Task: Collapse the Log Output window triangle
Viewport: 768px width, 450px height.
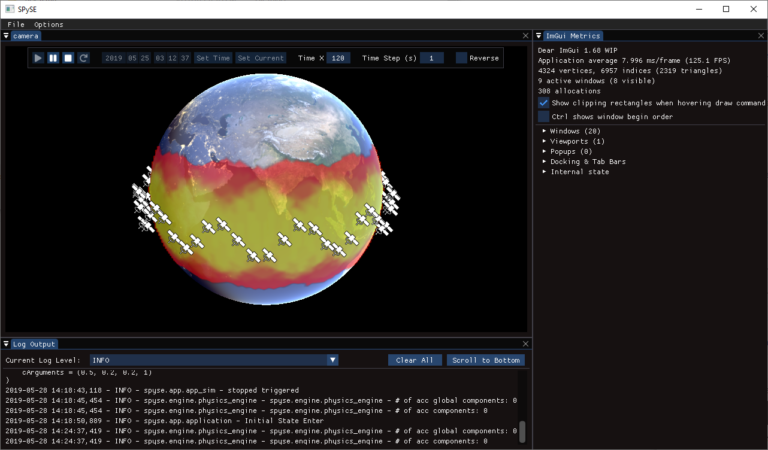Action: tap(6, 344)
